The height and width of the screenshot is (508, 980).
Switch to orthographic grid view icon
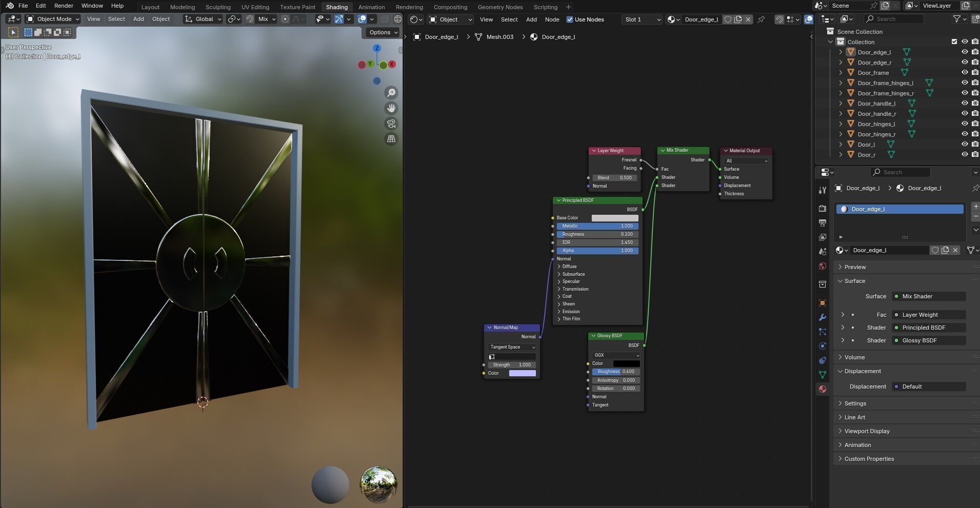pos(391,139)
